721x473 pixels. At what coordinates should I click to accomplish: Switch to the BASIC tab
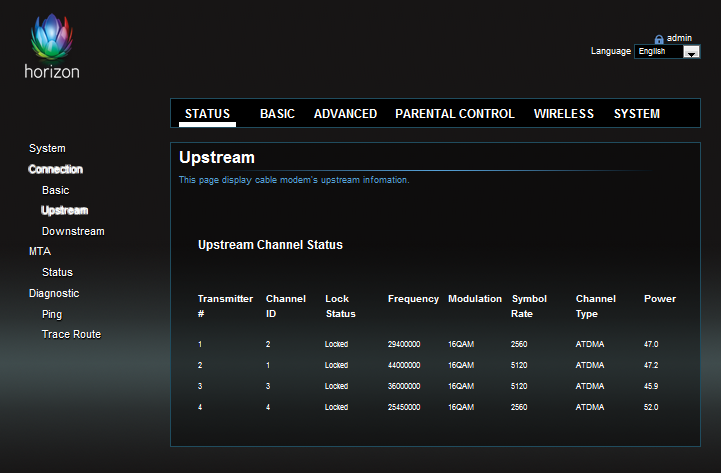coord(277,114)
